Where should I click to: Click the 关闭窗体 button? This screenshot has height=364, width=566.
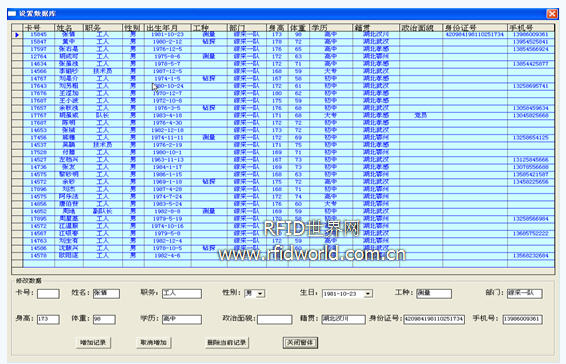click(300, 342)
